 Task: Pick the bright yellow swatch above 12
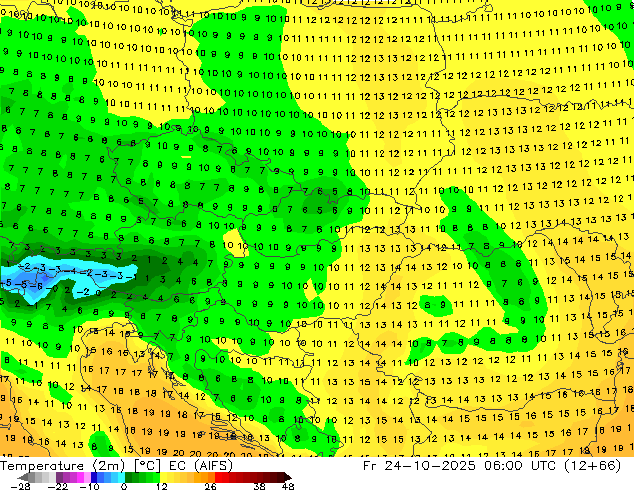(163, 477)
